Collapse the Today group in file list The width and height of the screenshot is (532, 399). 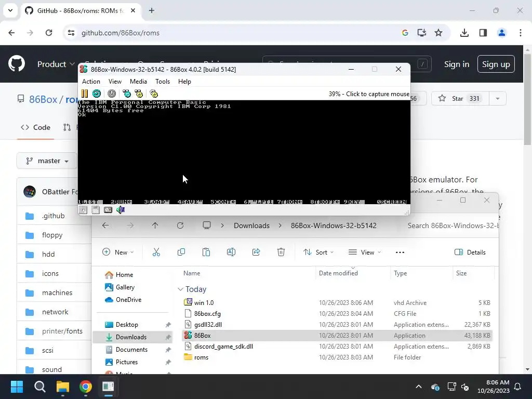coord(180,289)
